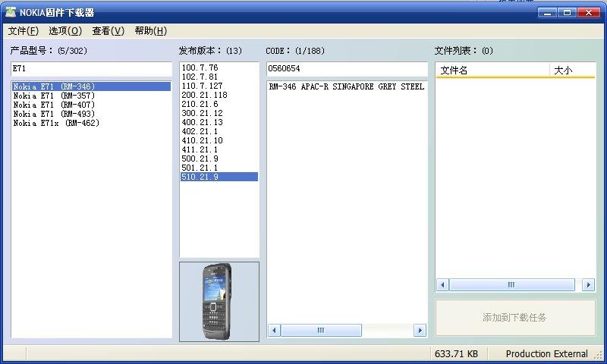Click right arrow of CODE list scrollbar

pos(420,331)
